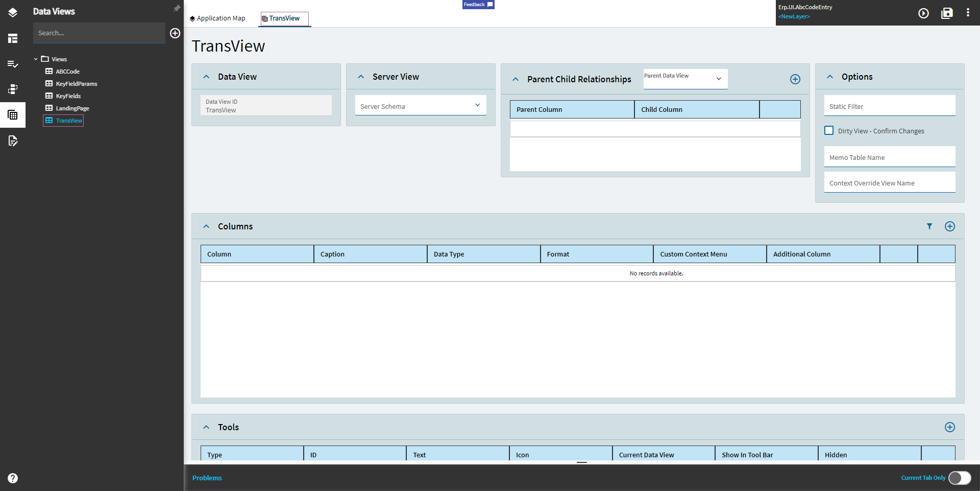Open the Server Schema dropdown
The image size is (980, 491).
[421, 105]
